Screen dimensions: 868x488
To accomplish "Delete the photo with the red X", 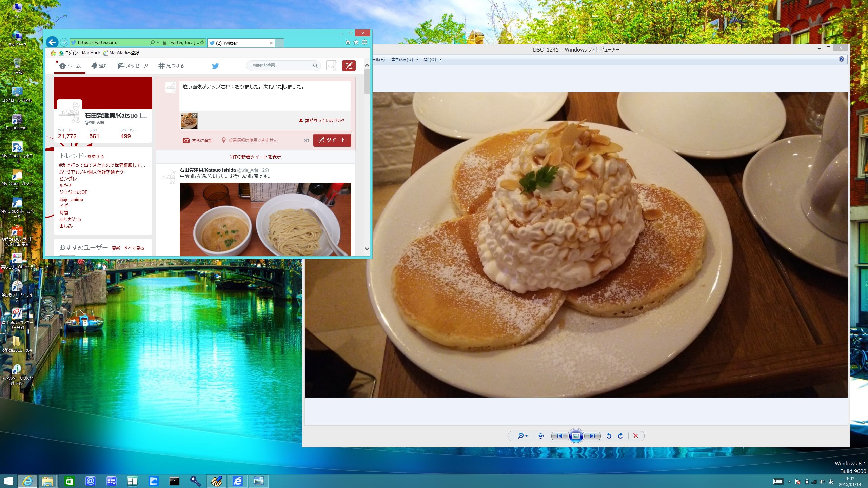I will pyautogui.click(x=636, y=436).
